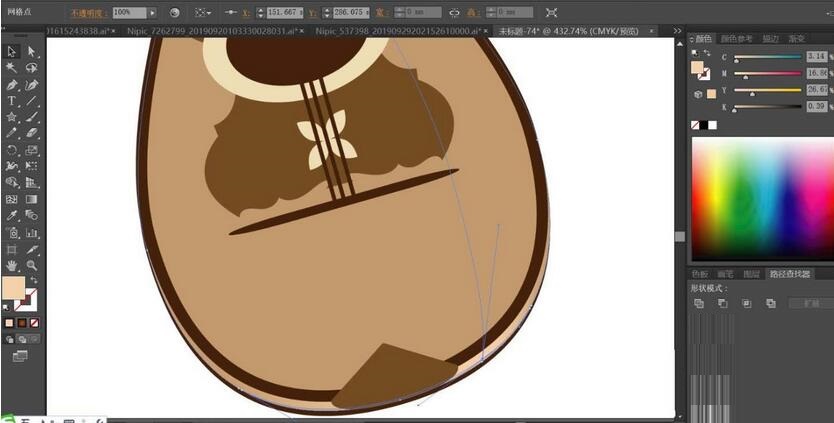Select the Magic Wand tool
Image resolution: width=834 pixels, height=423 pixels.
(12, 68)
